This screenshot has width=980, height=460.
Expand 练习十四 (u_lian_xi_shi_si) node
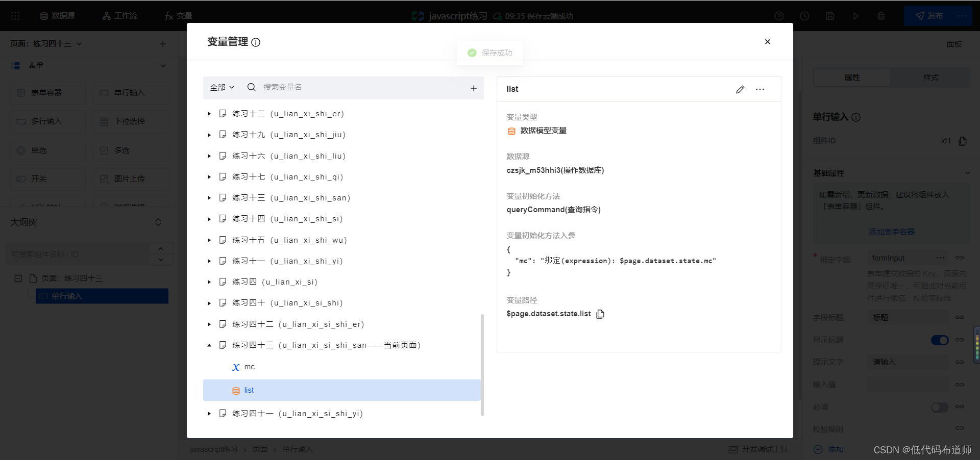point(209,219)
